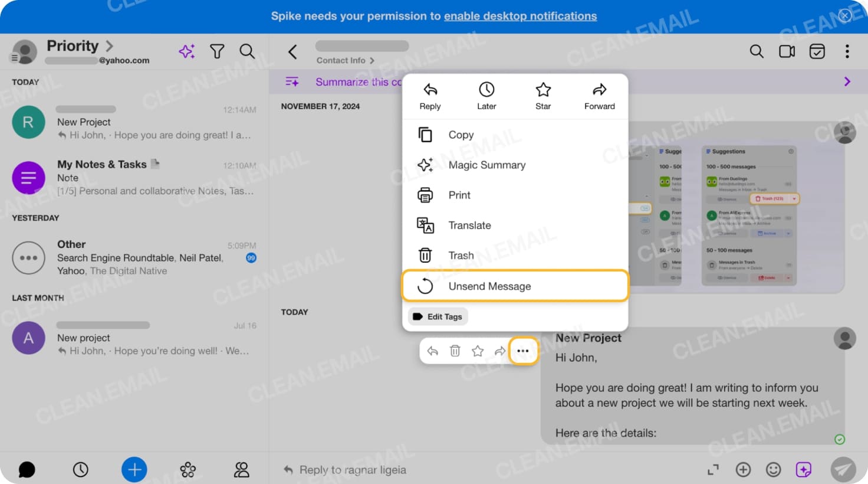
Task: Start a video call from the top toolbar
Action: (x=787, y=51)
